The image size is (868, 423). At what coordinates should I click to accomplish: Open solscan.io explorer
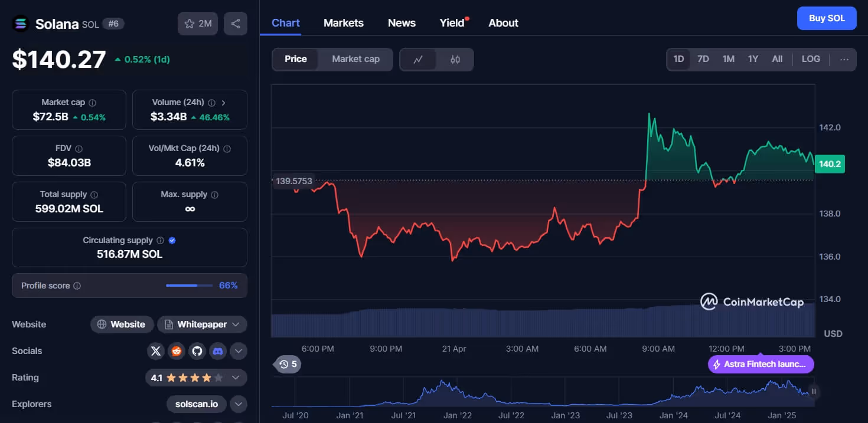[197, 404]
